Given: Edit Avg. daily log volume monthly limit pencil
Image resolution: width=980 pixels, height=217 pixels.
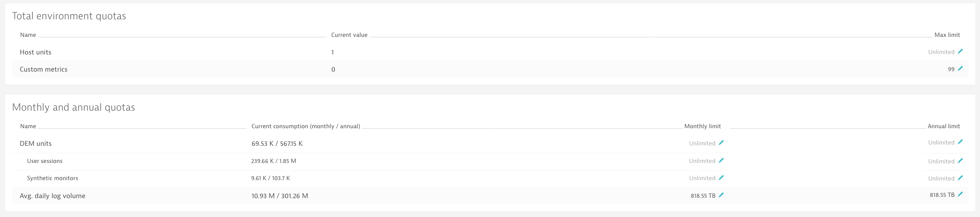Looking at the screenshot, I should [721, 195].
